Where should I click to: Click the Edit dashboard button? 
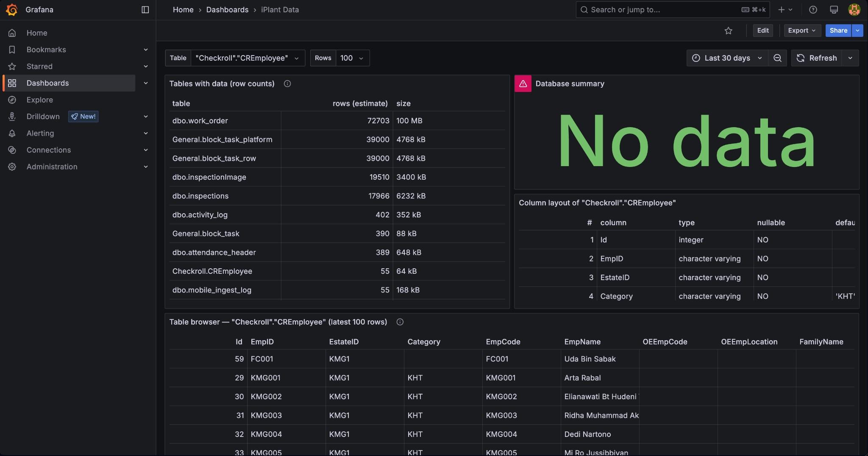763,31
